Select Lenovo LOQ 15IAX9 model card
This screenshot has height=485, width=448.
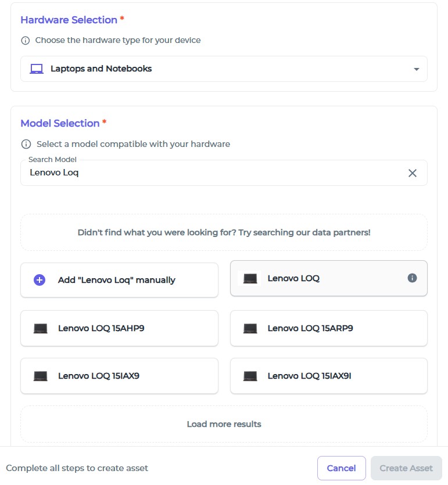click(119, 376)
